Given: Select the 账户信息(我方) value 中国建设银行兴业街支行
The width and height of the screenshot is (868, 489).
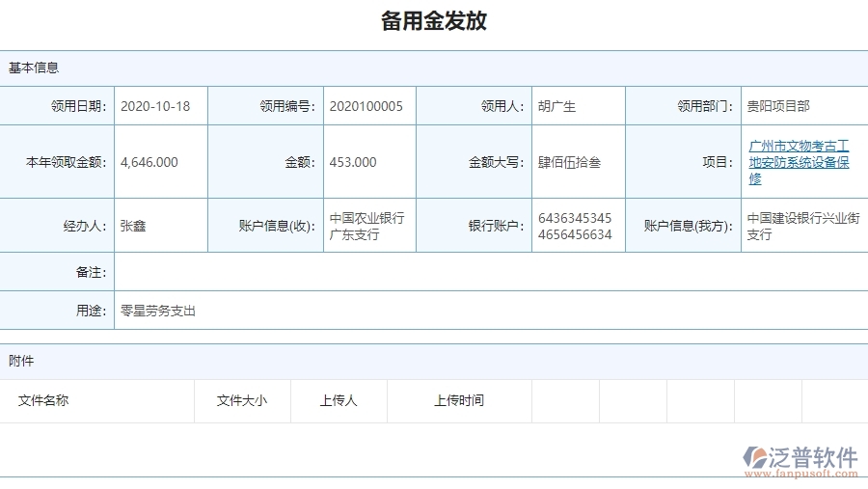Looking at the screenshot, I should 802,226.
